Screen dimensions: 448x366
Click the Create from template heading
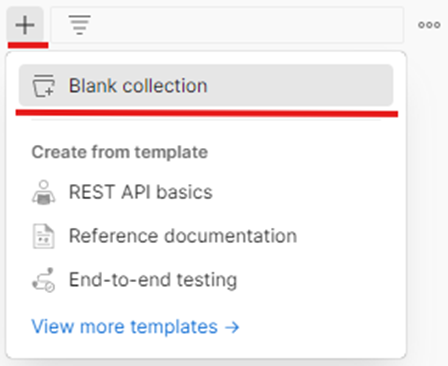click(x=120, y=152)
